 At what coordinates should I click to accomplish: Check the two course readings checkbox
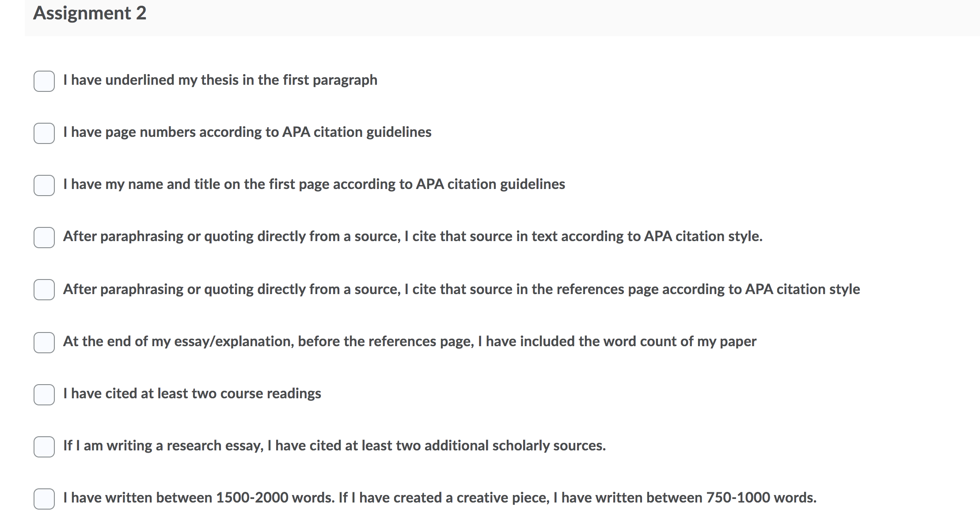click(x=44, y=395)
